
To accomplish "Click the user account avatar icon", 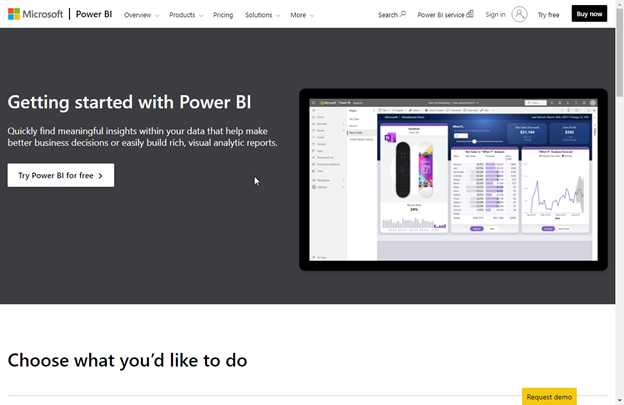I will click(x=519, y=14).
